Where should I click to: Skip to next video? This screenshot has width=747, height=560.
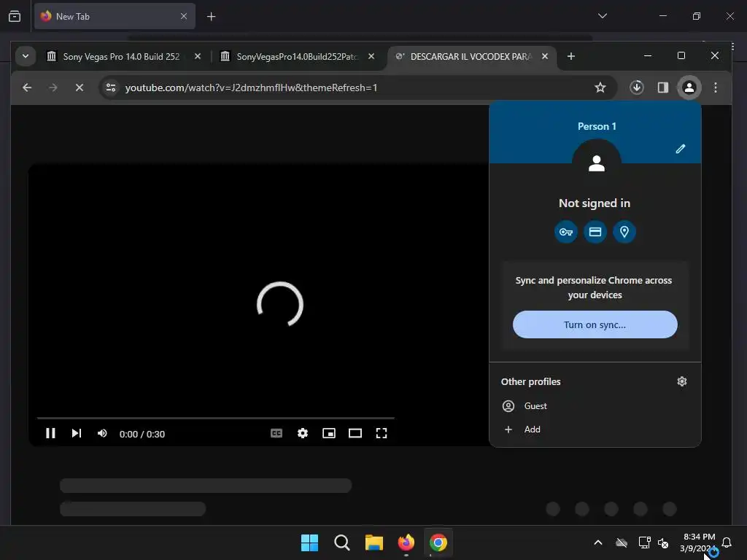click(76, 433)
